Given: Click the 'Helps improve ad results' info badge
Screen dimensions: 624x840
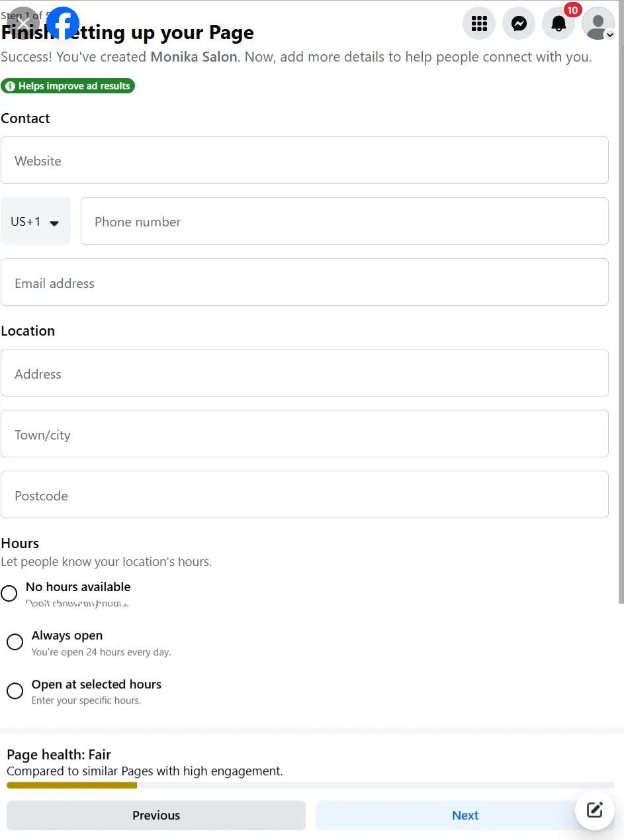Looking at the screenshot, I should (x=68, y=85).
